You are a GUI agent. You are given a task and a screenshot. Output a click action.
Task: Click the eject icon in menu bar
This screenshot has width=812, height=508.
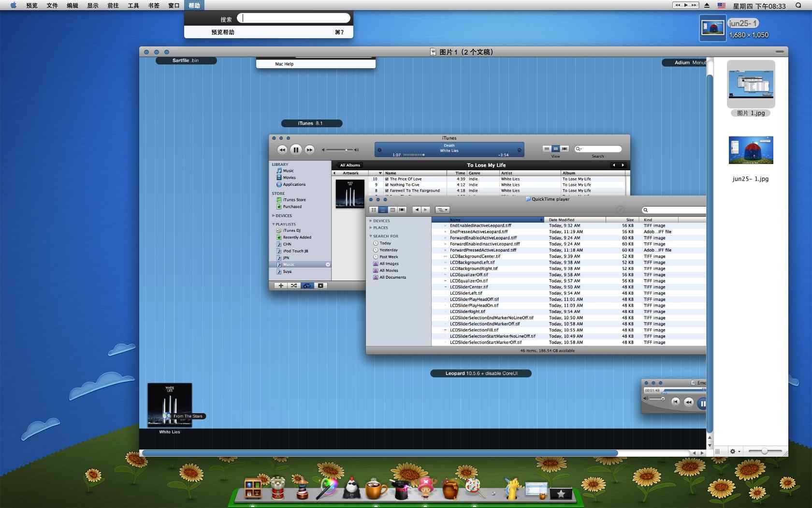tap(707, 5)
